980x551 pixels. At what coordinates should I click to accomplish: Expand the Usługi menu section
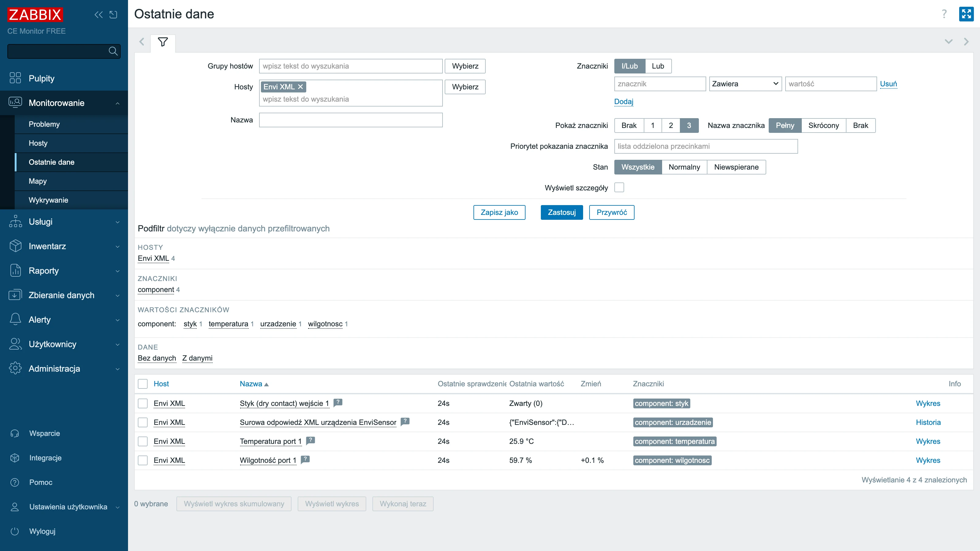[64, 222]
